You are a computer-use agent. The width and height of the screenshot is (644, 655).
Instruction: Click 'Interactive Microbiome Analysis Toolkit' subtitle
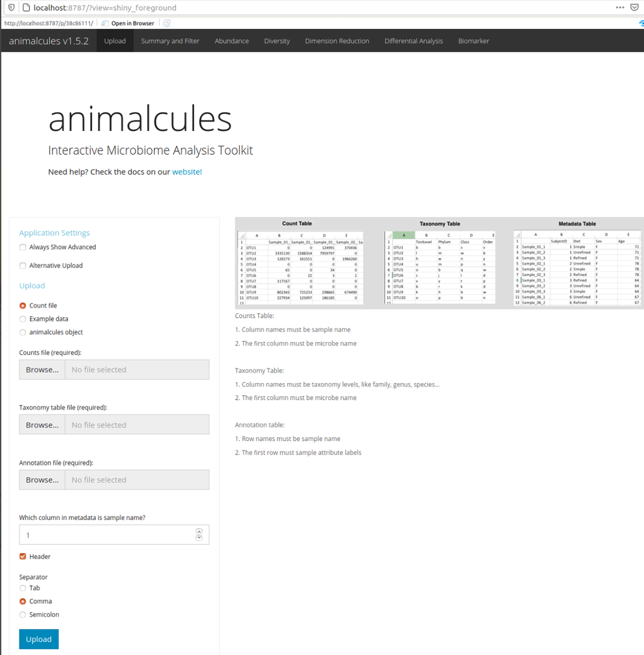(151, 151)
